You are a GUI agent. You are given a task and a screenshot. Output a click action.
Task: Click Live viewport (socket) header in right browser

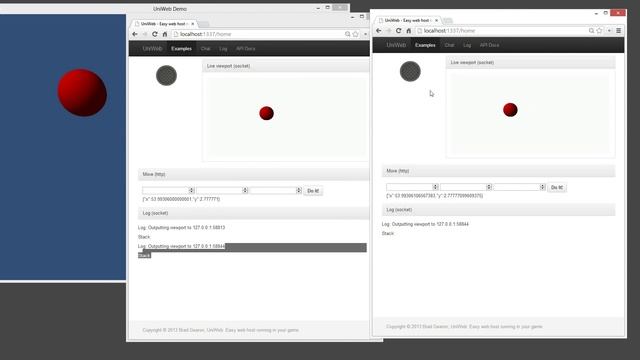pos(530,62)
